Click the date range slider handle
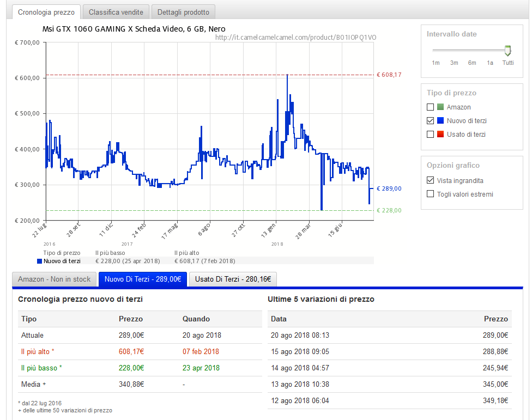The width and height of the screenshot is (532, 420). click(x=508, y=51)
